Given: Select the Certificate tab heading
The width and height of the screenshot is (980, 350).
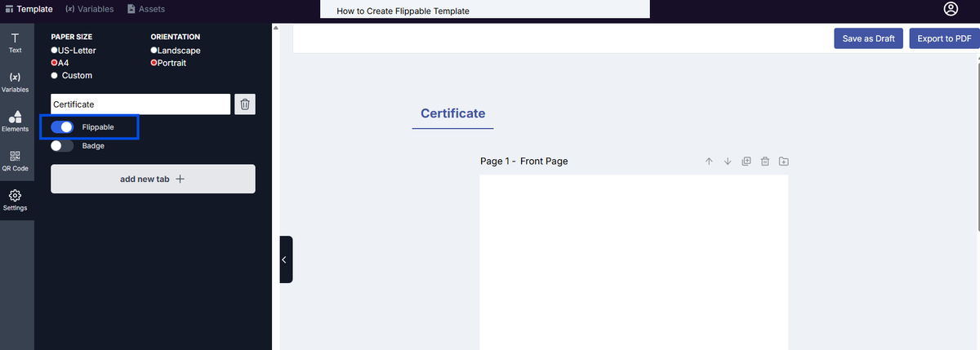Looking at the screenshot, I should [452, 113].
